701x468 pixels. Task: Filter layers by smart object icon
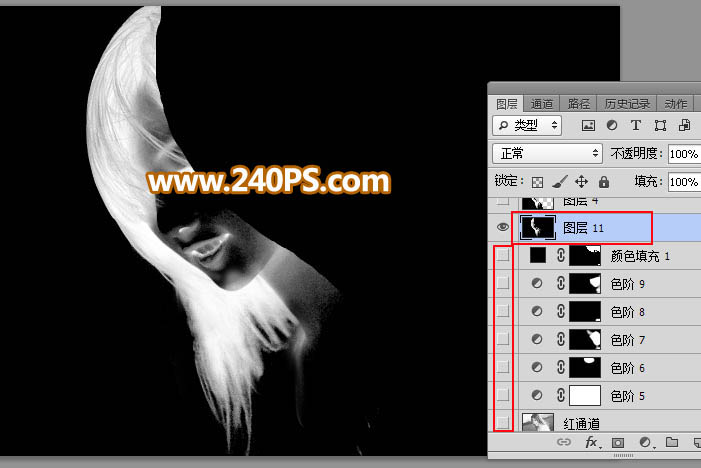coord(684,125)
